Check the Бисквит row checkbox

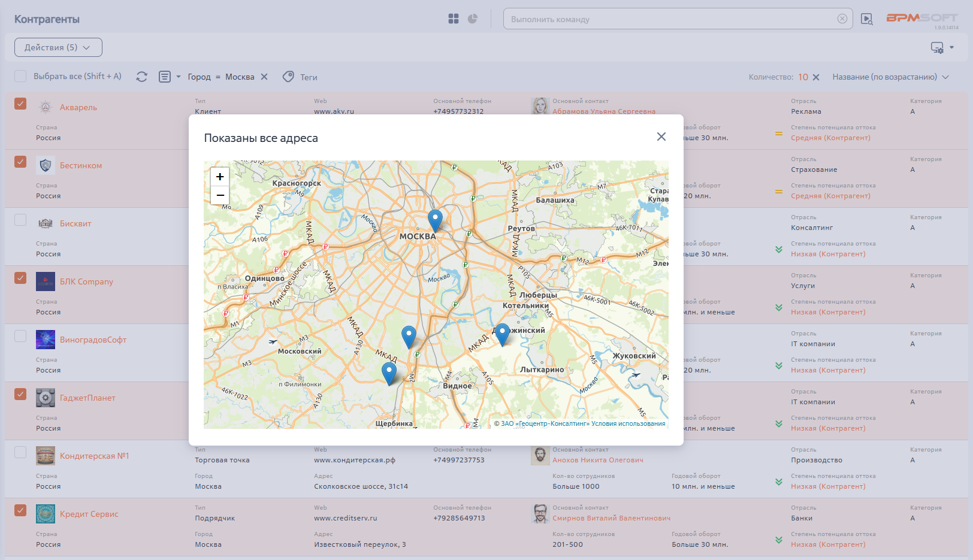tap(20, 220)
